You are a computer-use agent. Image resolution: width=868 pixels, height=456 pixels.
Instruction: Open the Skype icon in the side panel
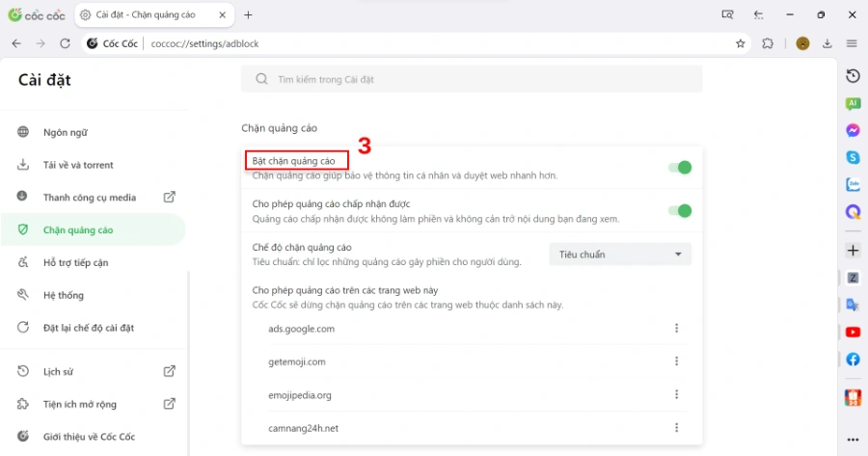(853, 157)
